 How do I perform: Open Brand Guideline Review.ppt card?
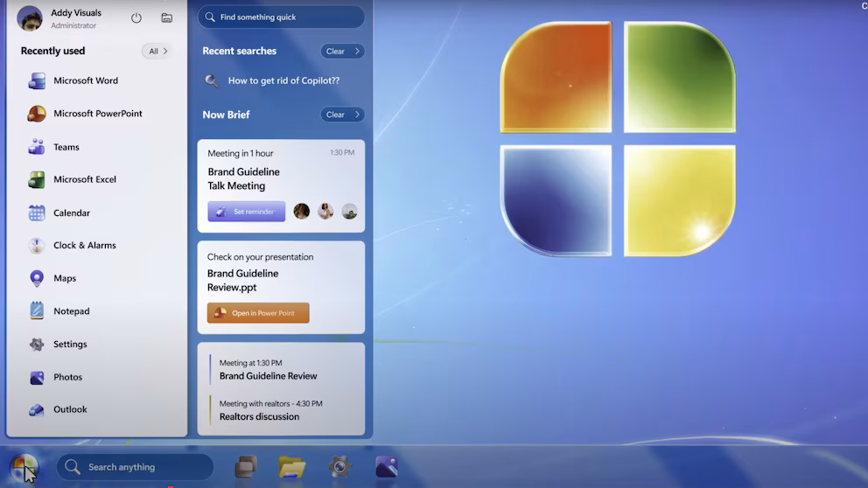point(281,287)
